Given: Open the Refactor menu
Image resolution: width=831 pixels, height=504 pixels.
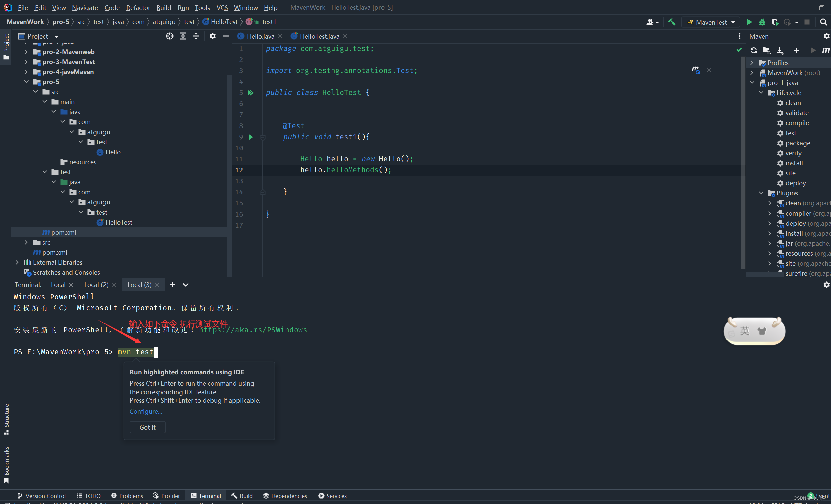Looking at the screenshot, I should click(x=138, y=7).
